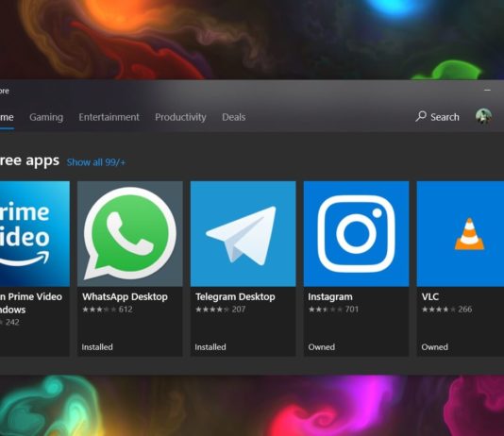Click WhatsApp star rating with 612 reviews

click(x=108, y=310)
